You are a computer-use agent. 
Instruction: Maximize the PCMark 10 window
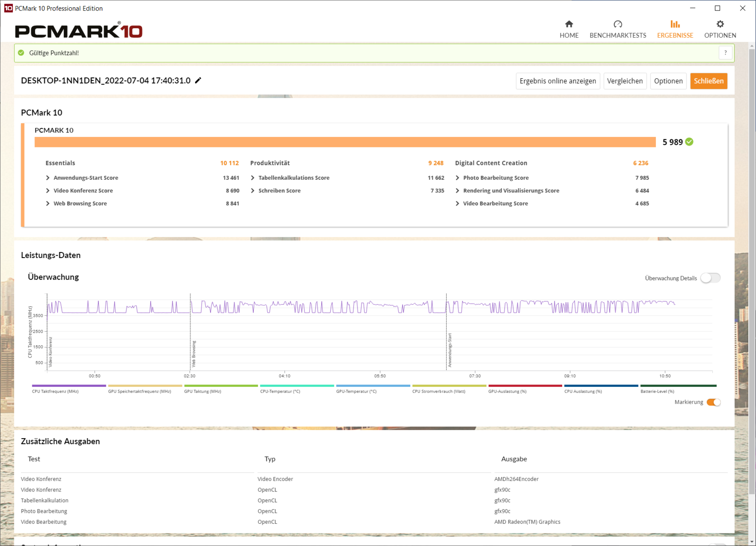pos(718,8)
